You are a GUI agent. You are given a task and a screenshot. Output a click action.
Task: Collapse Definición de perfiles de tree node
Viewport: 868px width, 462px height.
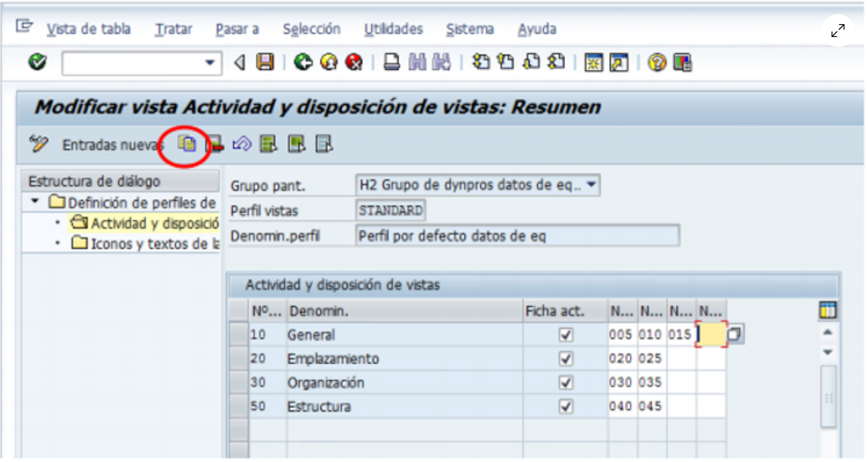click(x=36, y=202)
